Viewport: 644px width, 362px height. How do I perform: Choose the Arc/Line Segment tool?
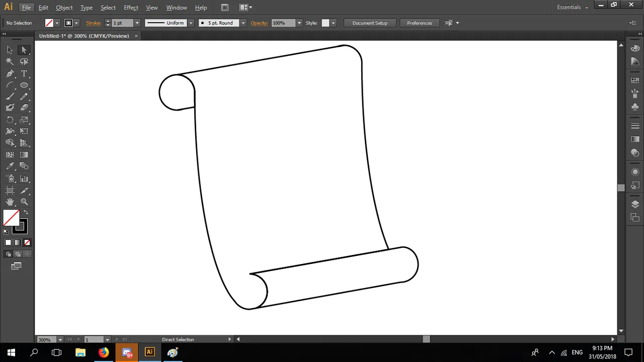[x=10, y=85]
